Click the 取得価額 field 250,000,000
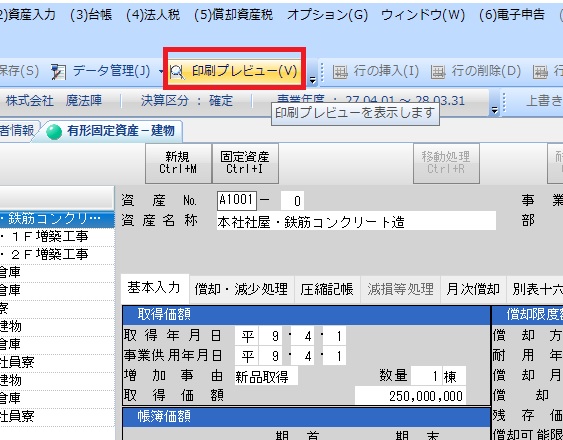Viewport: 563px width, 440px height. click(410, 396)
